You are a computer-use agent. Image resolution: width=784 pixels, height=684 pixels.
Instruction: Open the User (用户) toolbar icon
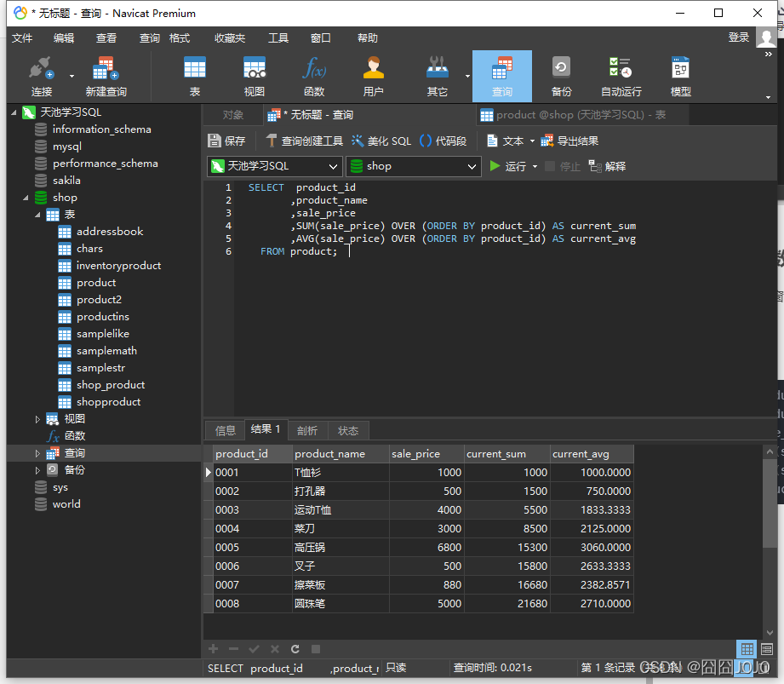(x=373, y=77)
